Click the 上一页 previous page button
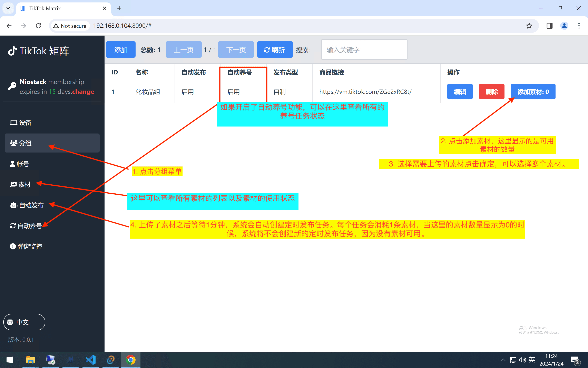 pos(184,50)
